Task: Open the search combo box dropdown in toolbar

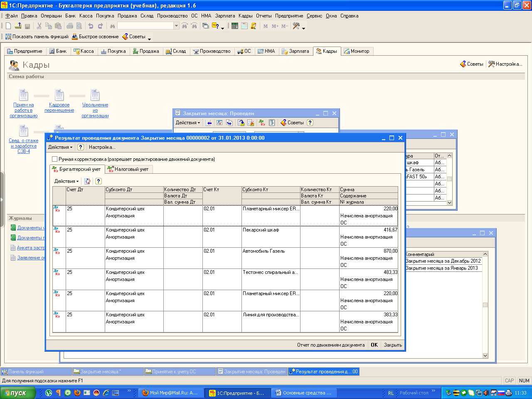Action: tap(176, 26)
